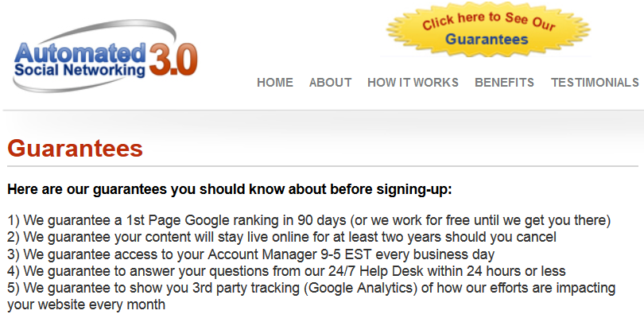
Task: Click '(Google Analytics)' in guarantee five
Action: click(x=361, y=289)
